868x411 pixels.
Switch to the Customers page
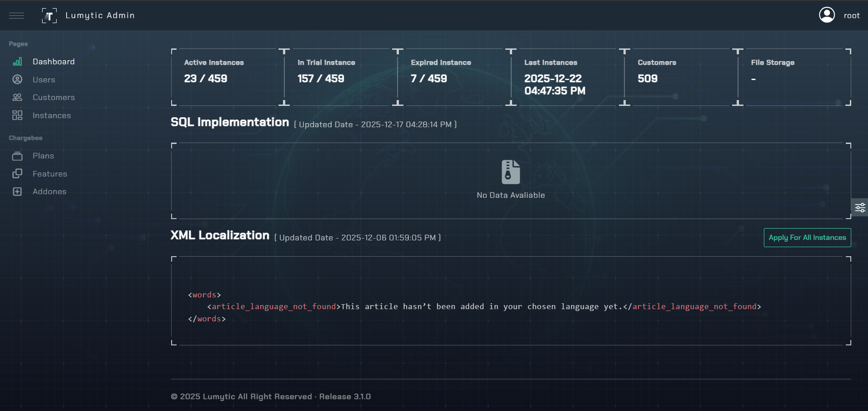(x=54, y=97)
